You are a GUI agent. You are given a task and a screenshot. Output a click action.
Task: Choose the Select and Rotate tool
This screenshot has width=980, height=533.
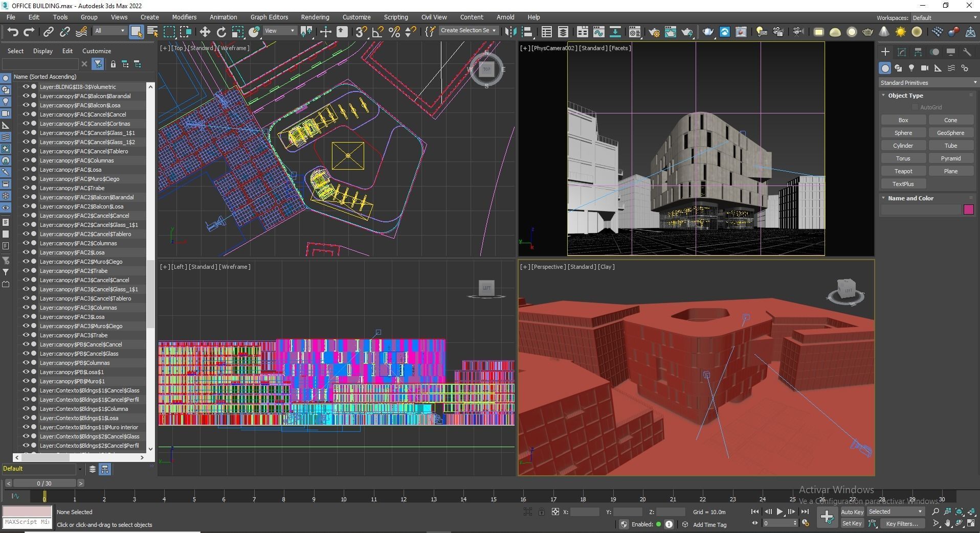coord(221,32)
